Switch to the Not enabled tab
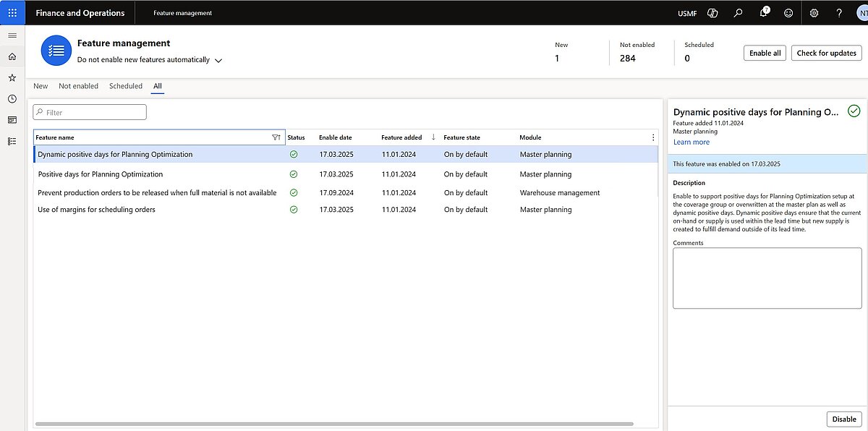Screen dimensions: 868x431 [x=78, y=85]
